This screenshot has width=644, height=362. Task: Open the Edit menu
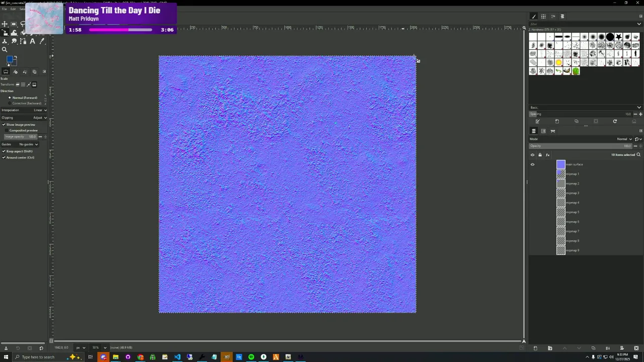coord(13,9)
